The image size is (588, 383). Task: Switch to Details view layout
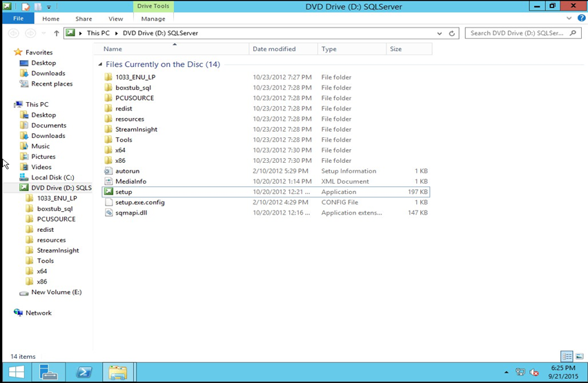(x=565, y=357)
